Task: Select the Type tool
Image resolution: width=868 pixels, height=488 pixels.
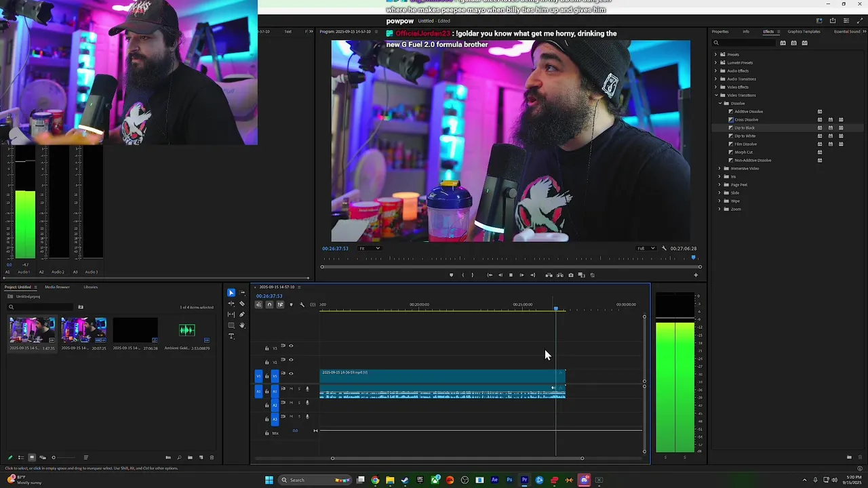Action: (x=231, y=336)
